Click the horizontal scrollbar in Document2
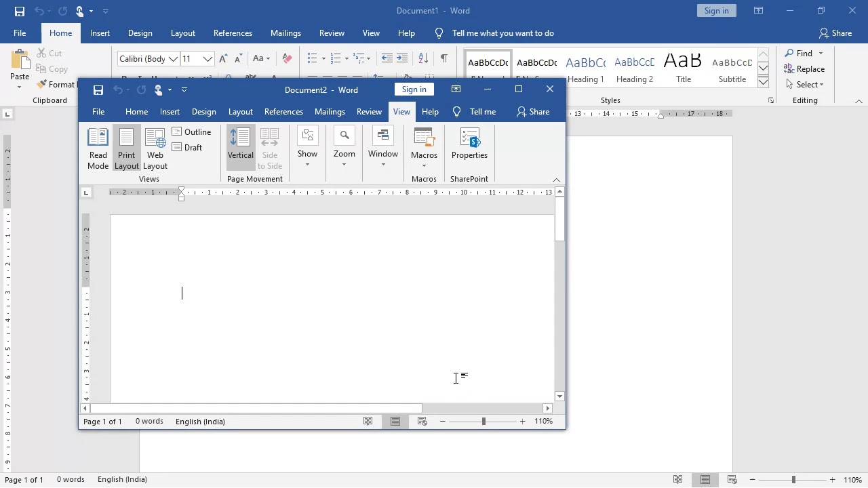Image resolution: width=868 pixels, height=488 pixels. pos(256,408)
